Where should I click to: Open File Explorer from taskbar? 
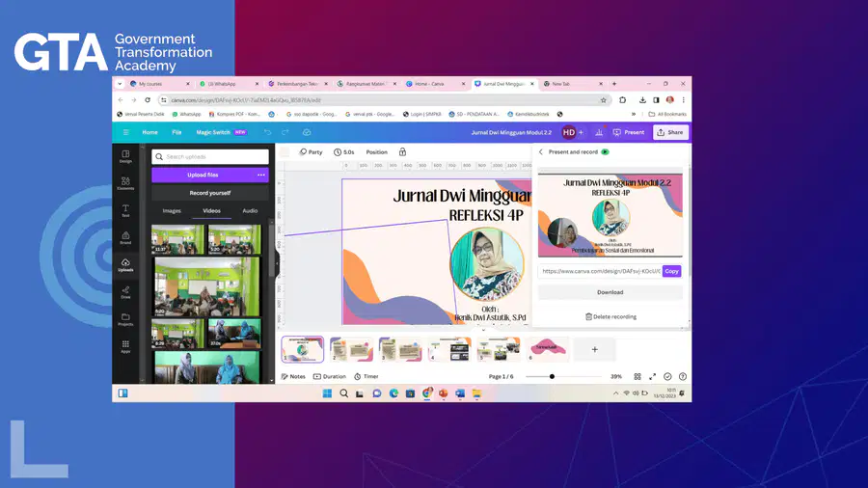point(476,393)
